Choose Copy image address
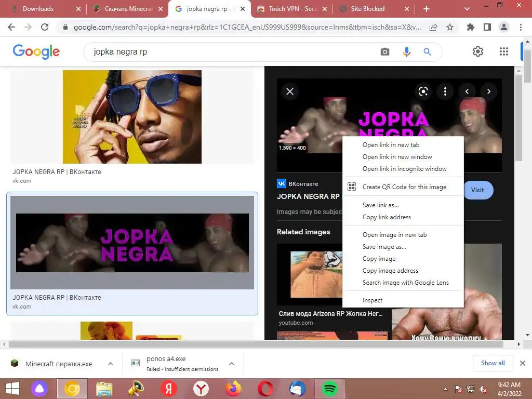 click(403, 270)
